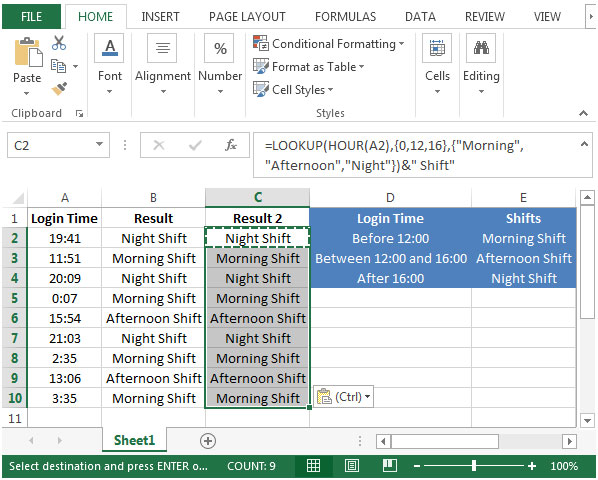Open the Name Box dropdown arrow
598x480 pixels.
[x=99, y=144]
